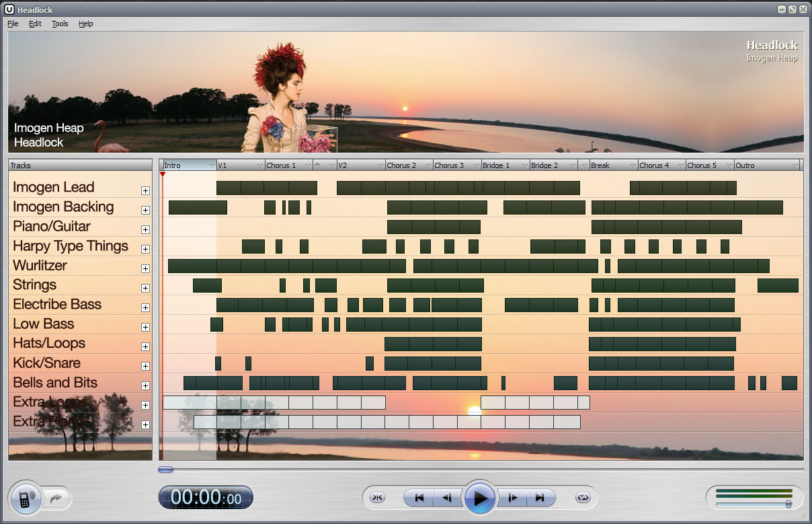Start playback with the Play button

480,498
